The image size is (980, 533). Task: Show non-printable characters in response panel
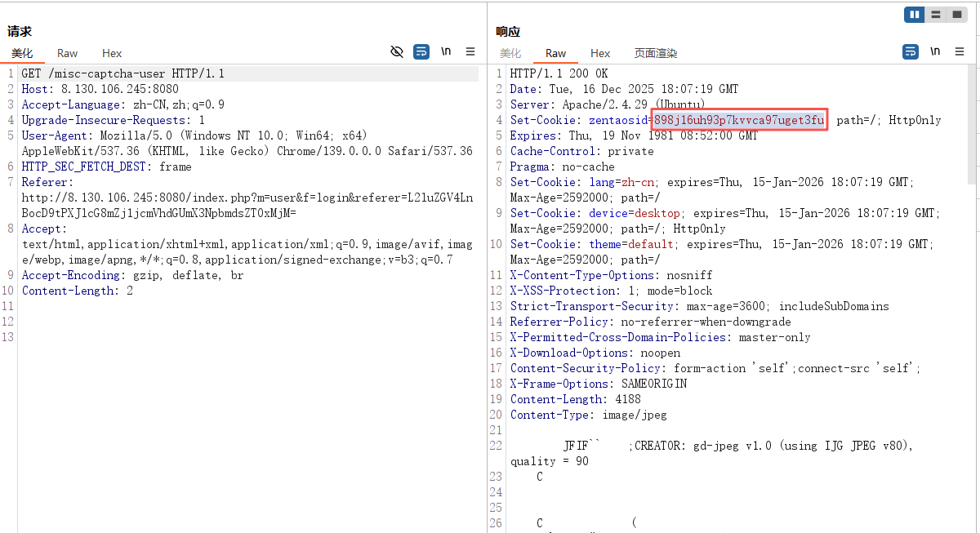tap(935, 51)
